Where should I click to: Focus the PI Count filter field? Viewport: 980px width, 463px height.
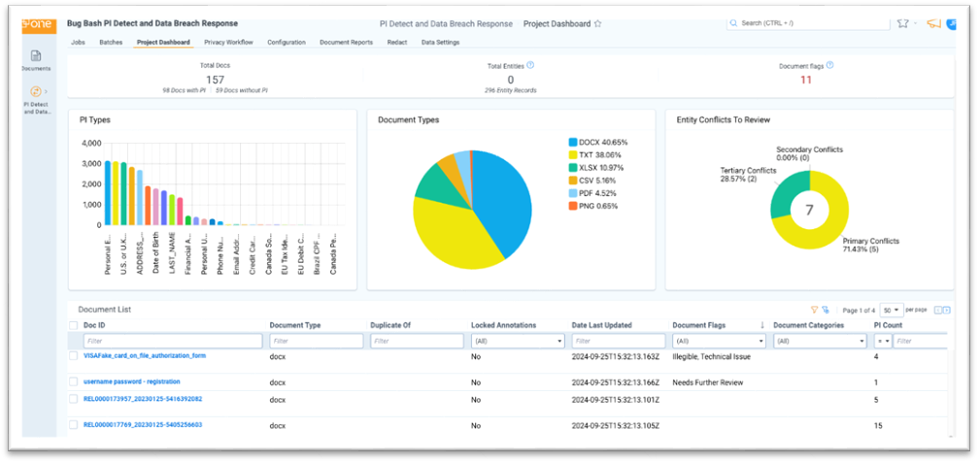coord(920,341)
